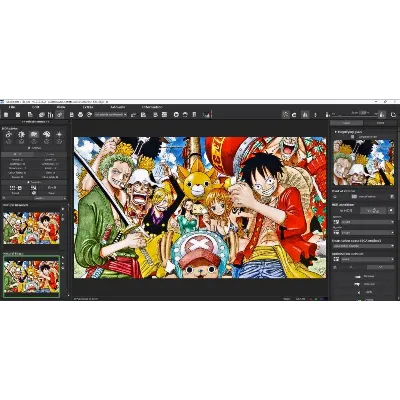
Task: Choose the four-point star tool in the left panel
Action: [59, 134]
